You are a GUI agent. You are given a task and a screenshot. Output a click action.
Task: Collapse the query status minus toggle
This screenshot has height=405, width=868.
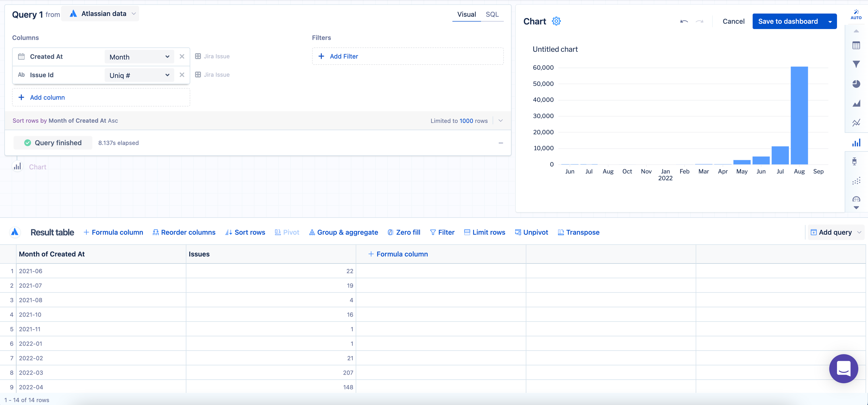(x=501, y=143)
